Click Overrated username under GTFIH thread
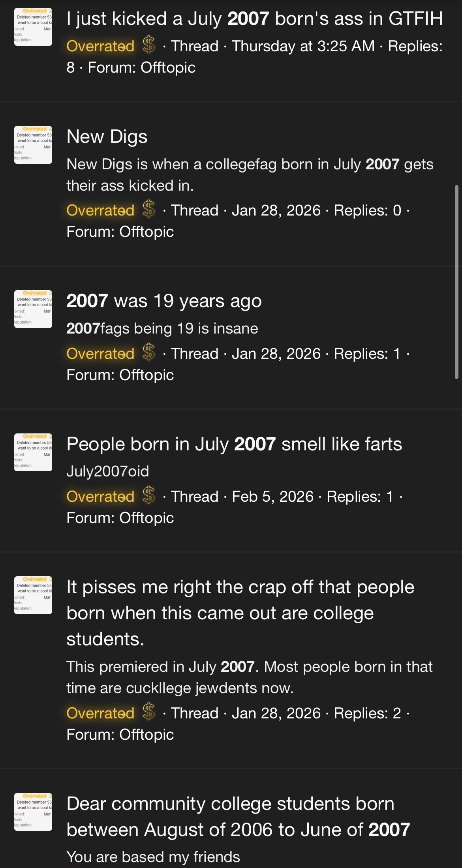The width and height of the screenshot is (462, 868). click(x=100, y=46)
